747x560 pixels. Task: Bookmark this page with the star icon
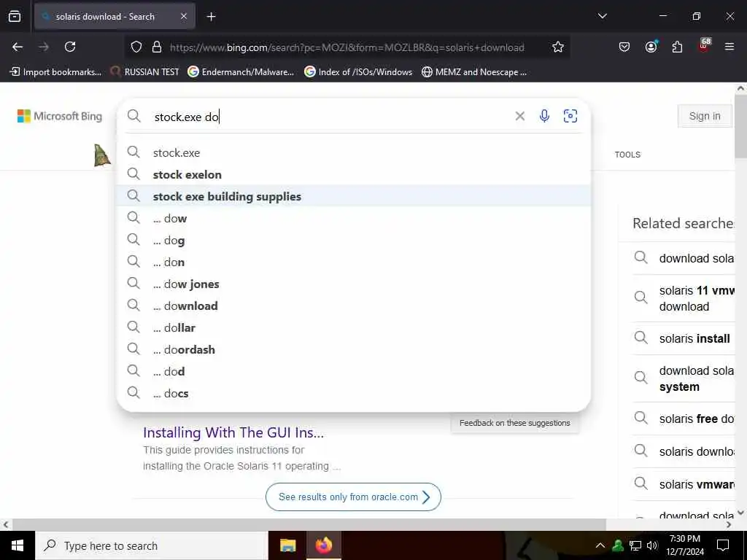point(558,47)
